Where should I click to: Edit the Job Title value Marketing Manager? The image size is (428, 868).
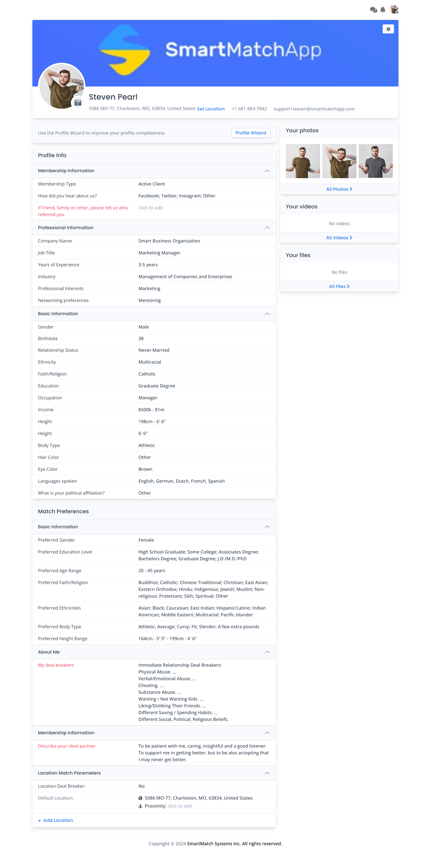159,253
